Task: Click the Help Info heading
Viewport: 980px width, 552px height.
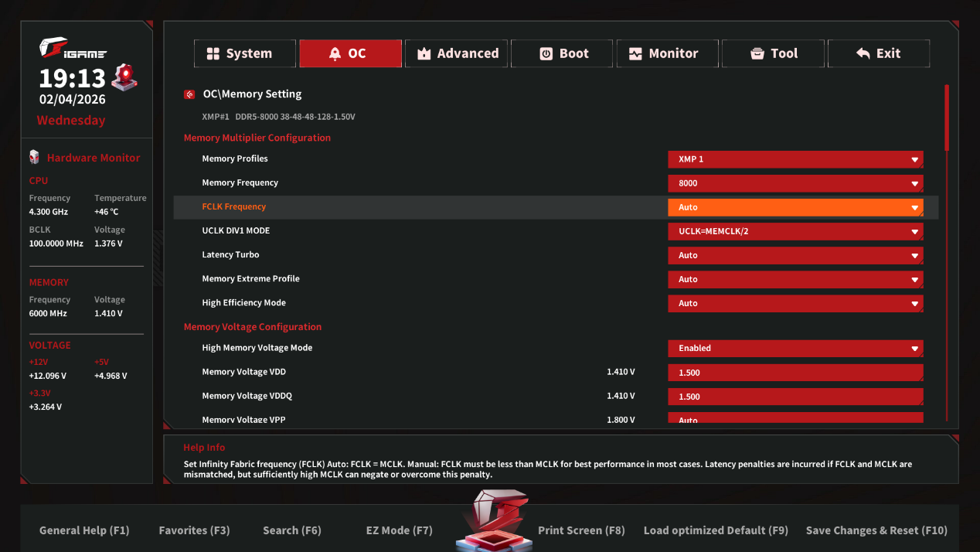Action: tap(204, 448)
